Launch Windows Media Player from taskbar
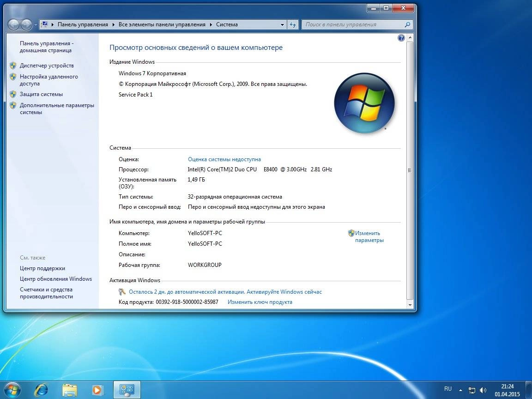This screenshot has height=399, width=532. (97, 390)
